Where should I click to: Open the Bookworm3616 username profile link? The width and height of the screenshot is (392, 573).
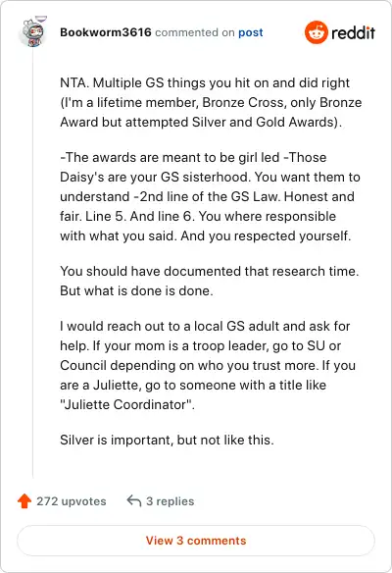coord(106,32)
